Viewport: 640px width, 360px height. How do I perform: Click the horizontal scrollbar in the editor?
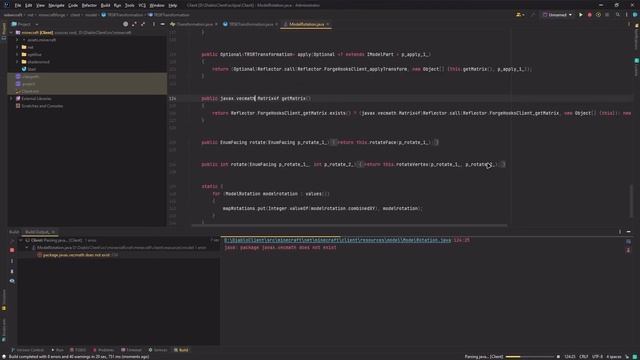[349, 224]
